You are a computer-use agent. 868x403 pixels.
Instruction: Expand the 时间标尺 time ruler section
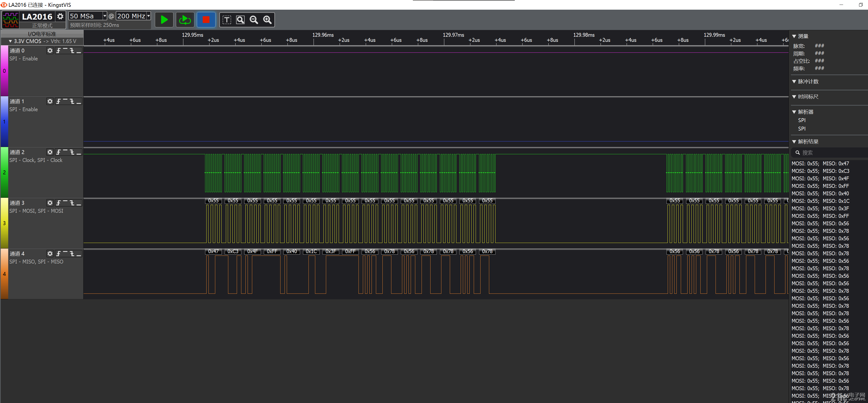pos(794,97)
